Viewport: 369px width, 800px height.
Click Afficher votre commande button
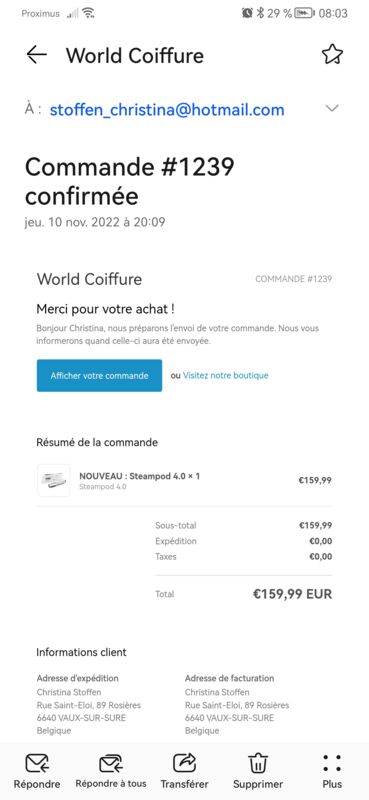point(100,376)
